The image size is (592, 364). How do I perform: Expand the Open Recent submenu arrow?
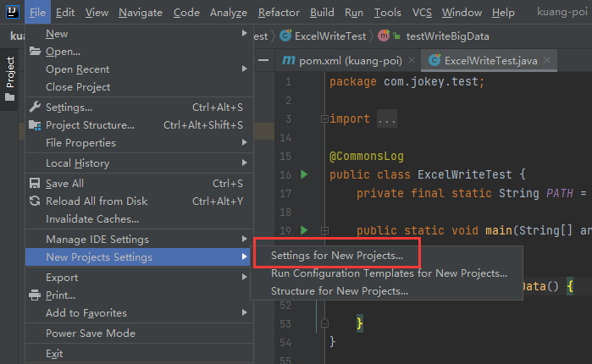(244, 69)
